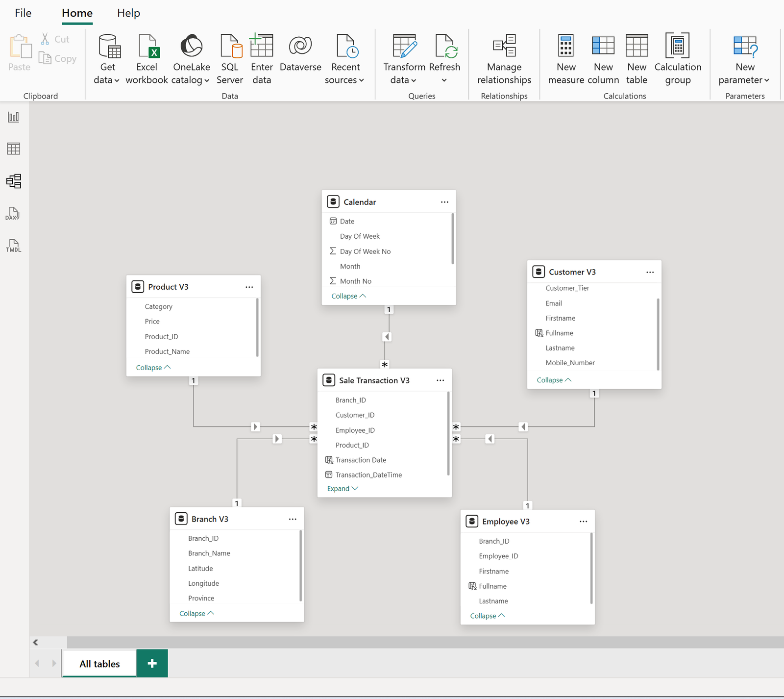Add a new layout tab
The height and width of the screenshot is (699, 784).
coord(152,663)
